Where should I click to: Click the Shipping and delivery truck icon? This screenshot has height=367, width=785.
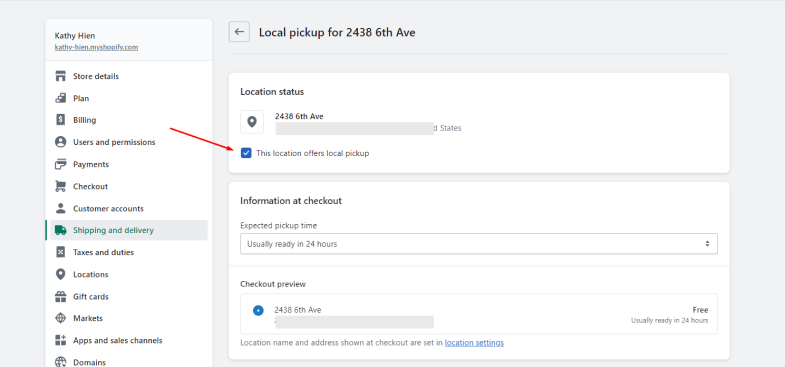[61, 230]
